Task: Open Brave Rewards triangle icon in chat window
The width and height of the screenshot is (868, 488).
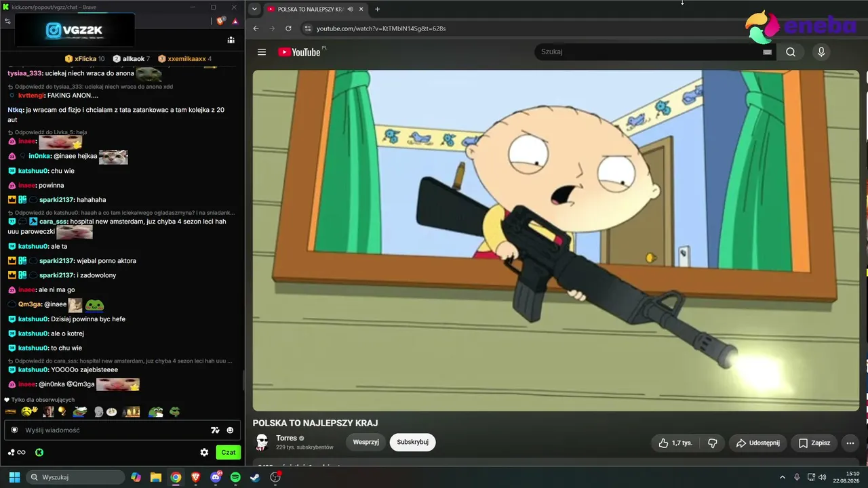Action: [x=235, y=21]
